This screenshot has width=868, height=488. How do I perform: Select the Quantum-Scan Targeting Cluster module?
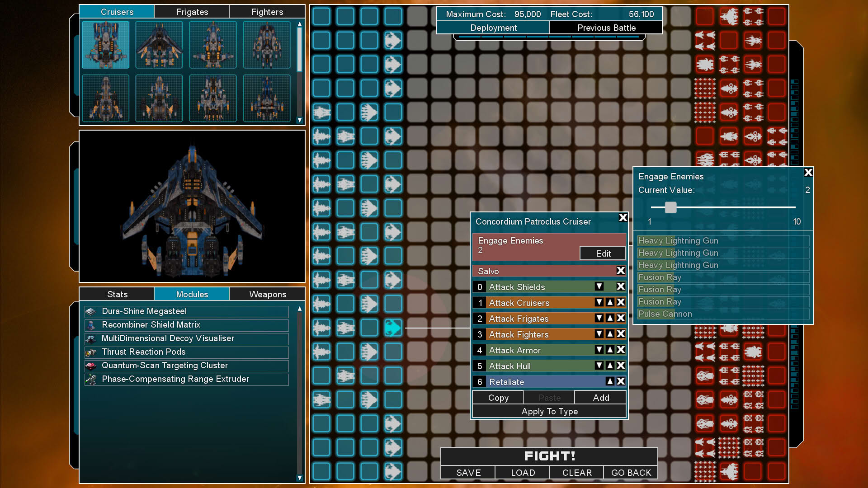186,366
